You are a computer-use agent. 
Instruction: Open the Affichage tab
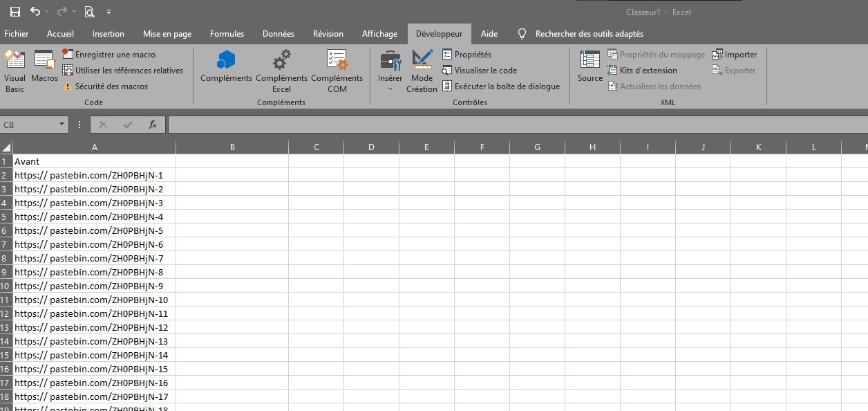click(x=379, y=34)
